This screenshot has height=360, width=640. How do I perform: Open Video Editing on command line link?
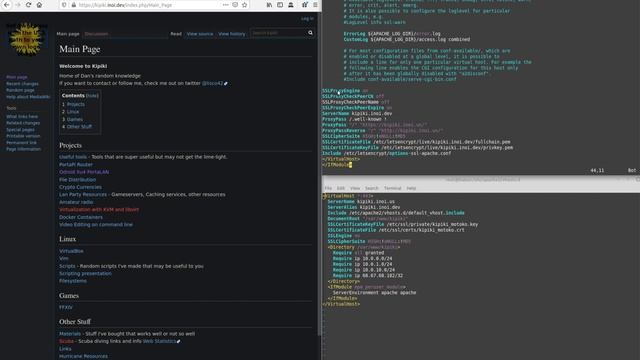tap(96, 224)
